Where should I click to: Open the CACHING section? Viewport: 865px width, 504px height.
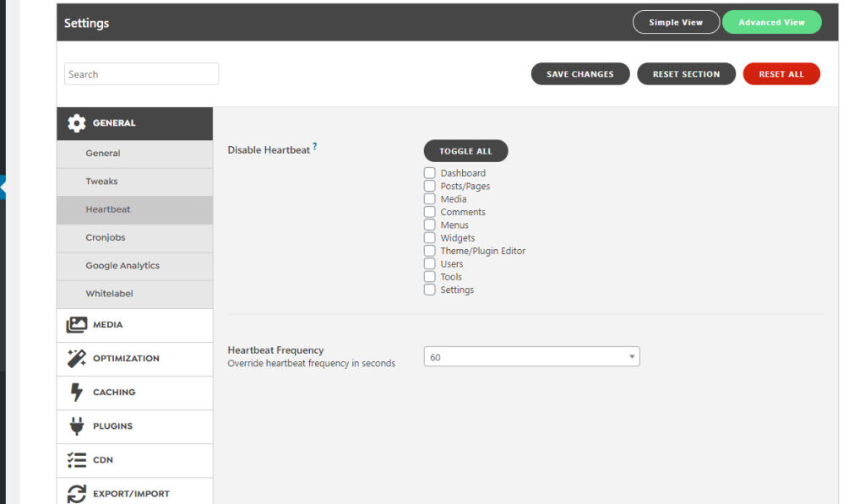point(134,393)
